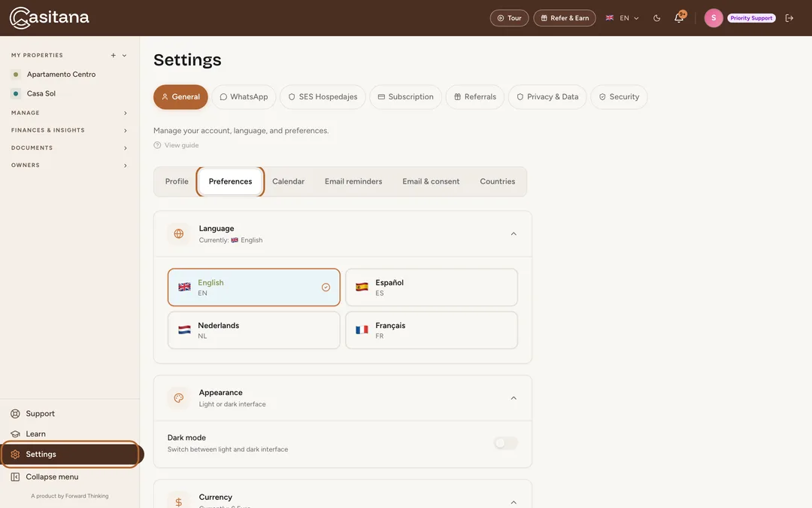This screenshot has width=812, height=508.
Task: Select Español language option
Action: coord(432,287)
